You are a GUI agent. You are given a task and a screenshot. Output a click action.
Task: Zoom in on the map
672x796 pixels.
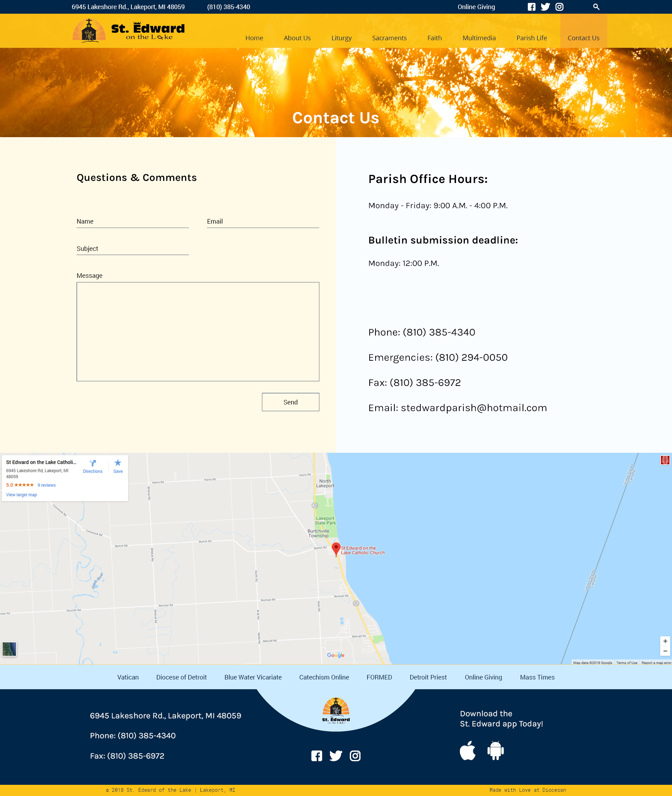665,641
